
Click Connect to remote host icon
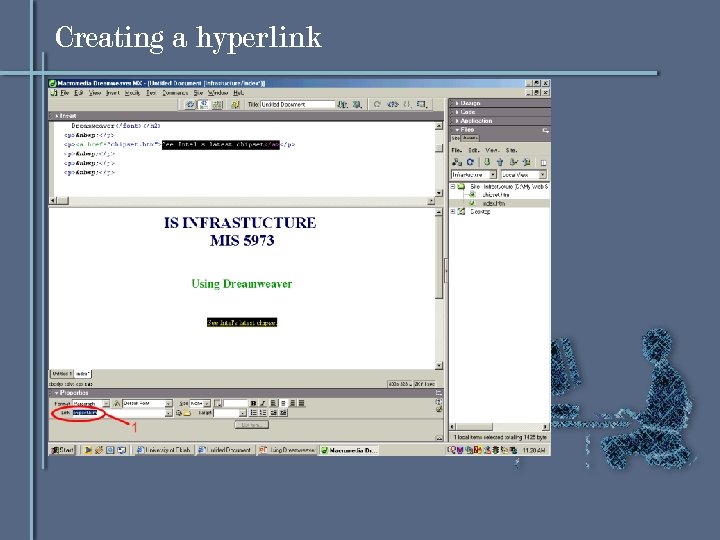point(456,162)
